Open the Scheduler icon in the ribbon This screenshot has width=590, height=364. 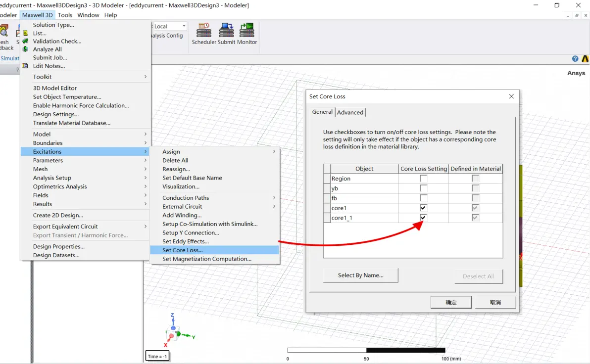pyautogui.click(x=204, y=30)
